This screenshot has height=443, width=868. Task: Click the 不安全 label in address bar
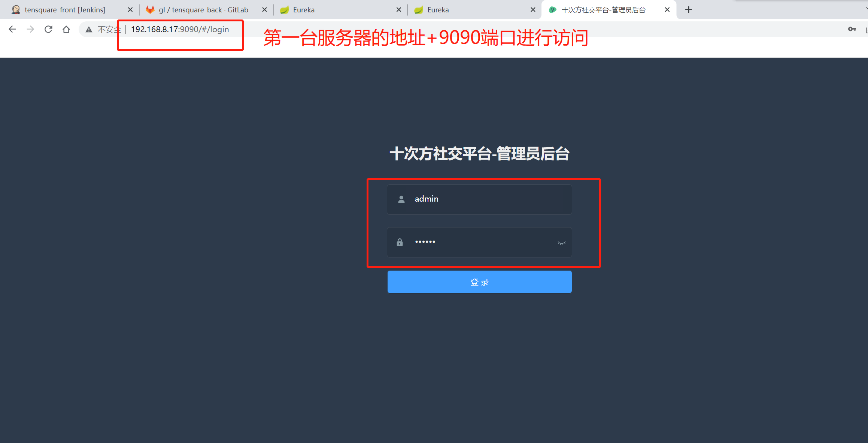[109, 30]
